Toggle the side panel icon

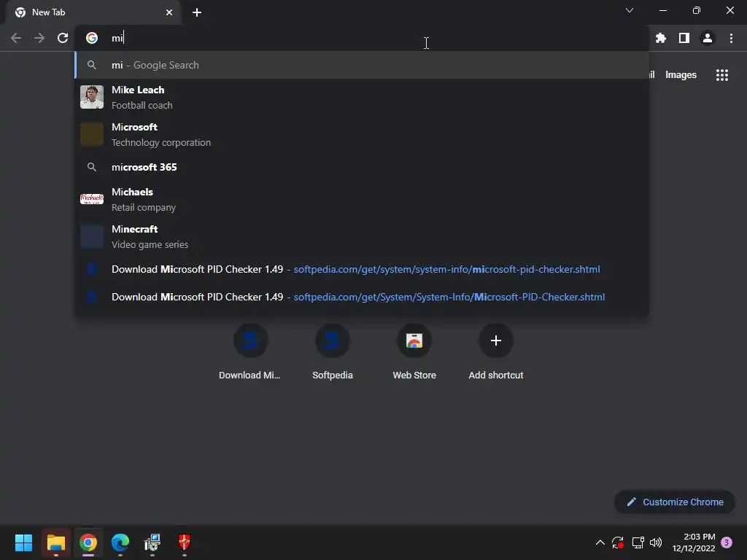pyautogui.click(x=684, y=38)
